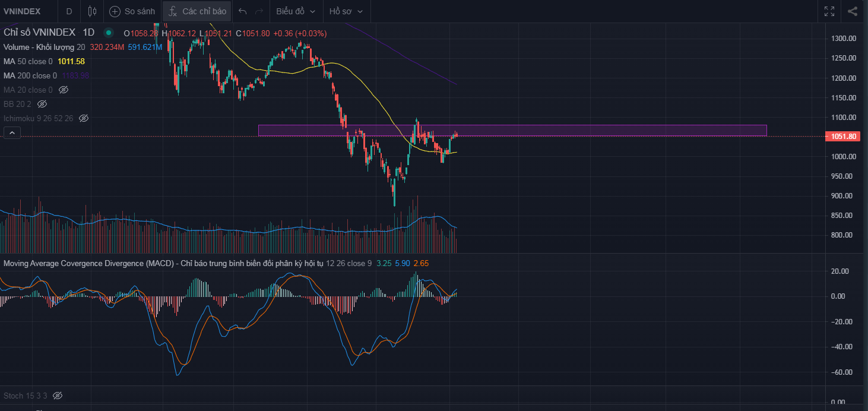Select the MA 200 close legend
The width and height of the screenshot is (868, 411).
pos(30,75)
